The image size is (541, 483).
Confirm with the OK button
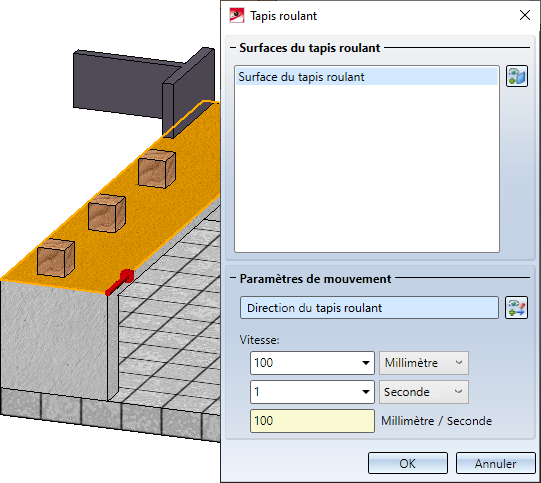coord(407,463)
